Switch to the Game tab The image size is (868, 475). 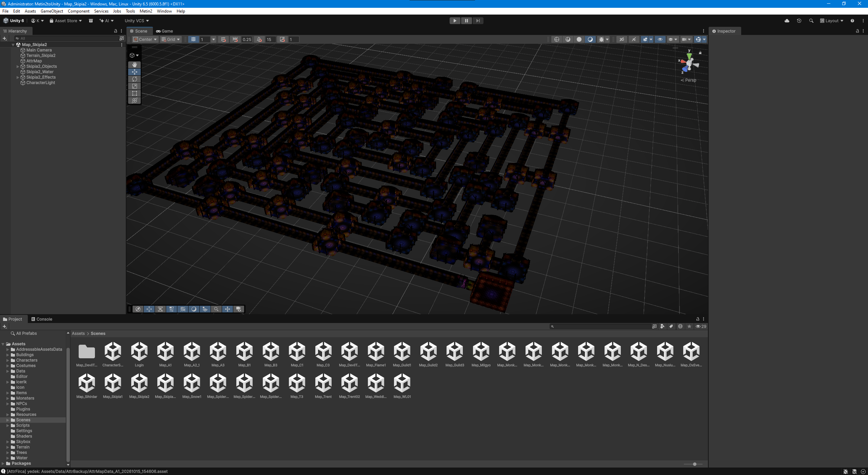pos(164,31)
